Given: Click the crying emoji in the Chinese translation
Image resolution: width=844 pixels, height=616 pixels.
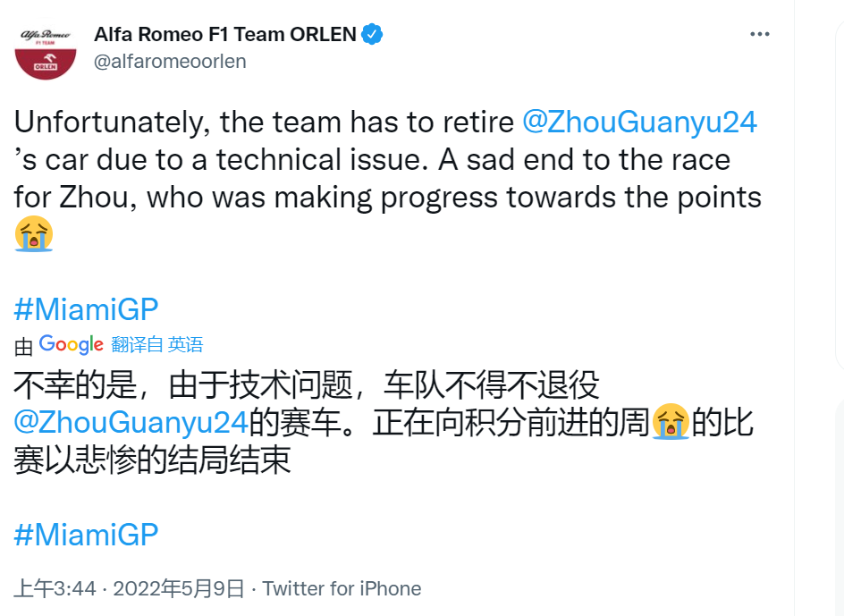Looking at the screenshot, I should click(x=669, y=422).
